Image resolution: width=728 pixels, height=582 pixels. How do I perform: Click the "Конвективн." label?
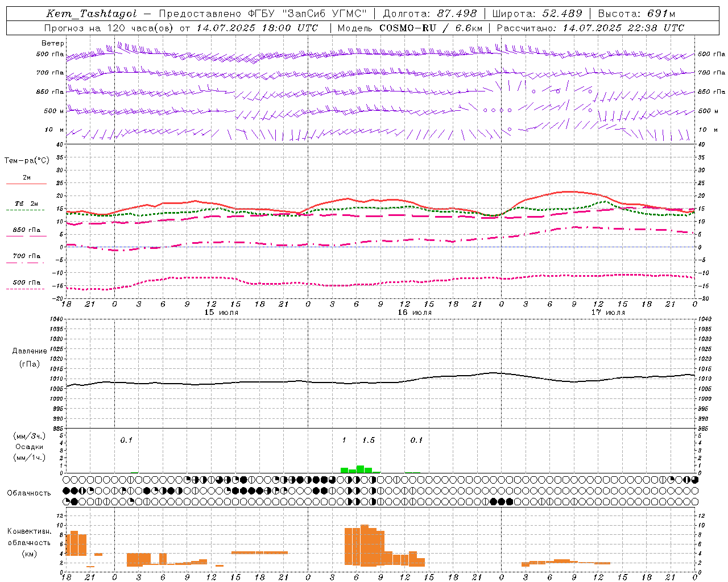point(30,531)
